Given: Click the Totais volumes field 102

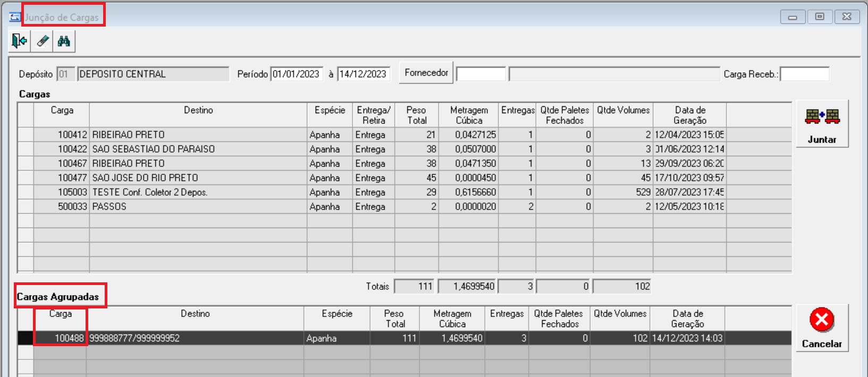Looking at the screenshot, I should tap(622, 286).
